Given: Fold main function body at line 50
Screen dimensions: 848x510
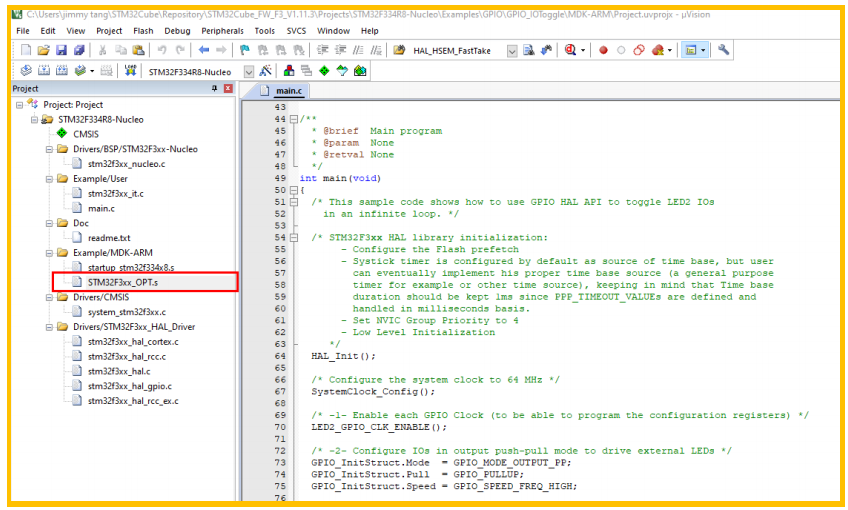Looking at the screenshot, I should click(294, 190).
